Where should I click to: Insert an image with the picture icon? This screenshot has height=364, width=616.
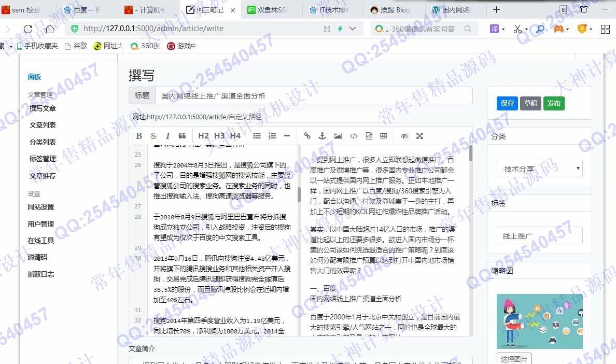click(x=338, y=136)
